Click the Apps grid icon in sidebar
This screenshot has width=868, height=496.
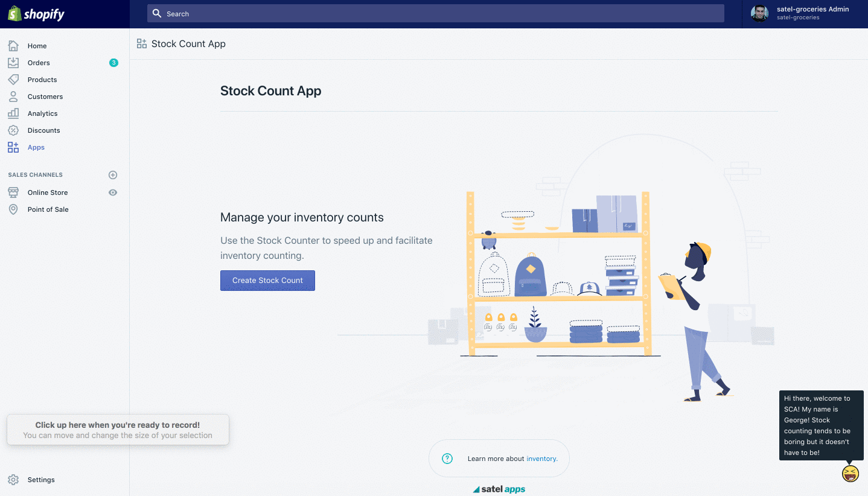pos(13,147)
